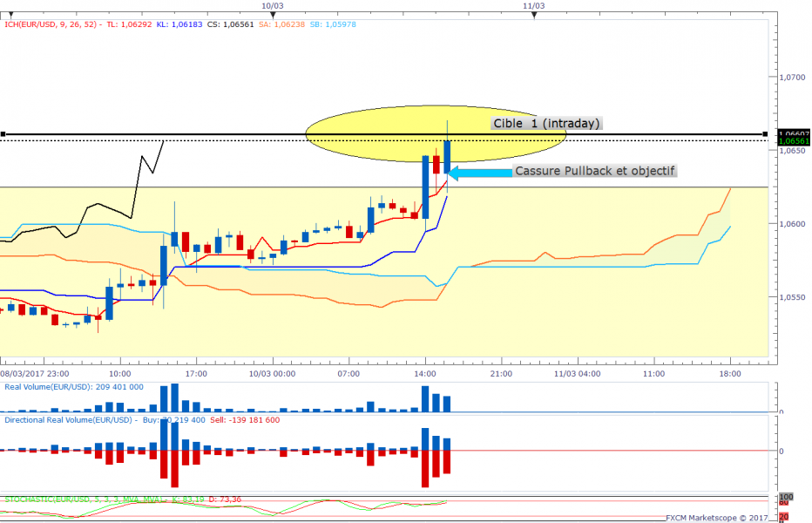Click the 0 label on directional volume axis
This screenshot has height=523, width=812.
coord(782,451)
